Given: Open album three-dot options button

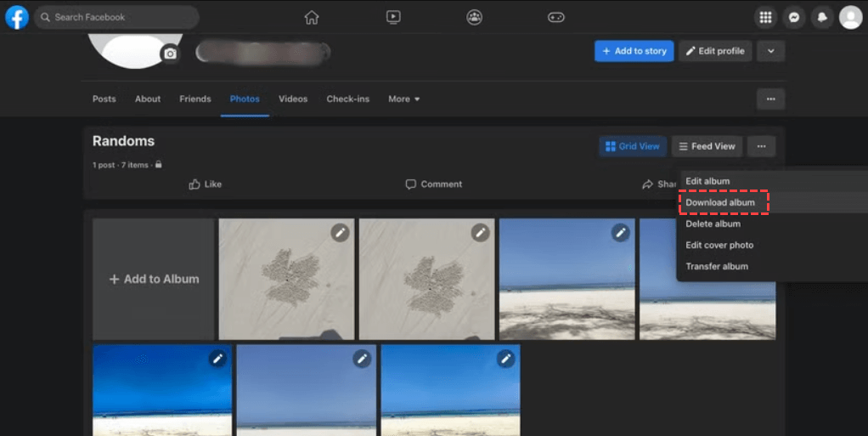Looking at the screenshot, I should (761, 146).
